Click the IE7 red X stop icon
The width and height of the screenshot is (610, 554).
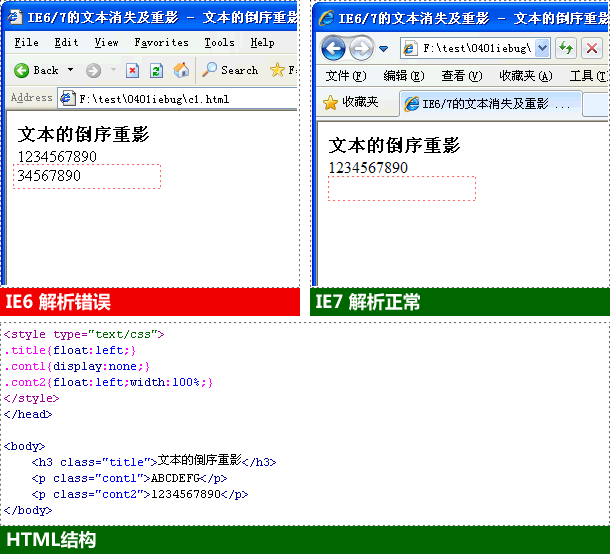click(592, 48)
